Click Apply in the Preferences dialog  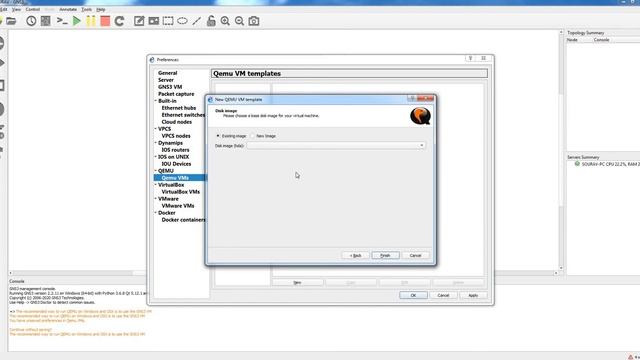[473, 295]
